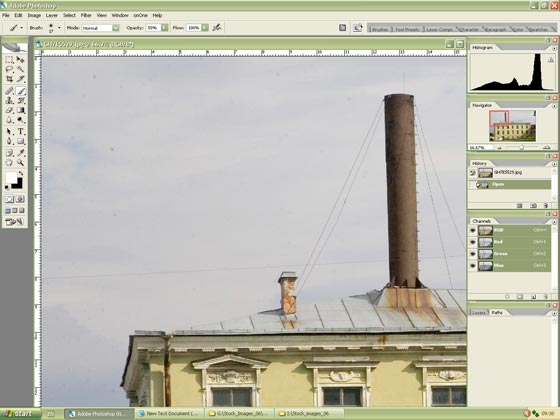The height and width of the screenshot is (420, 560).
Task: Open the Channels panel options menu
Action: (x=554, y=221)
